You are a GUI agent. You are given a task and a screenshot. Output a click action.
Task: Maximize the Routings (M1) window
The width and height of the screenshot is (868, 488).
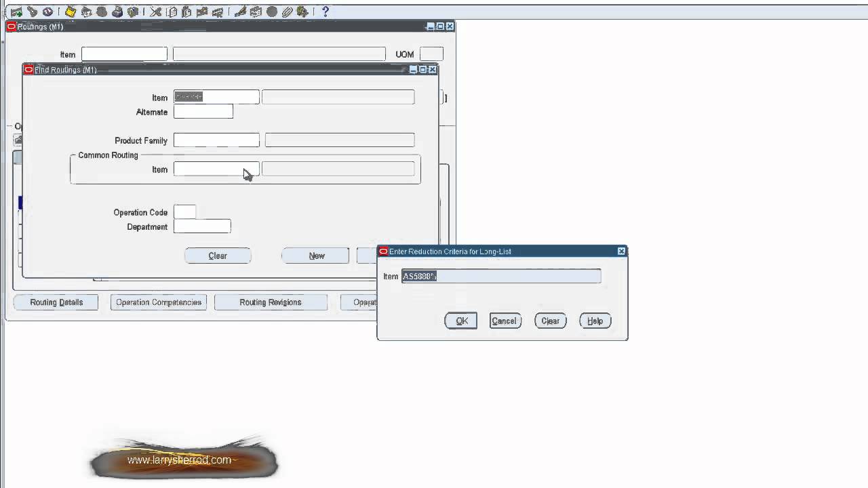coord(440,26)
